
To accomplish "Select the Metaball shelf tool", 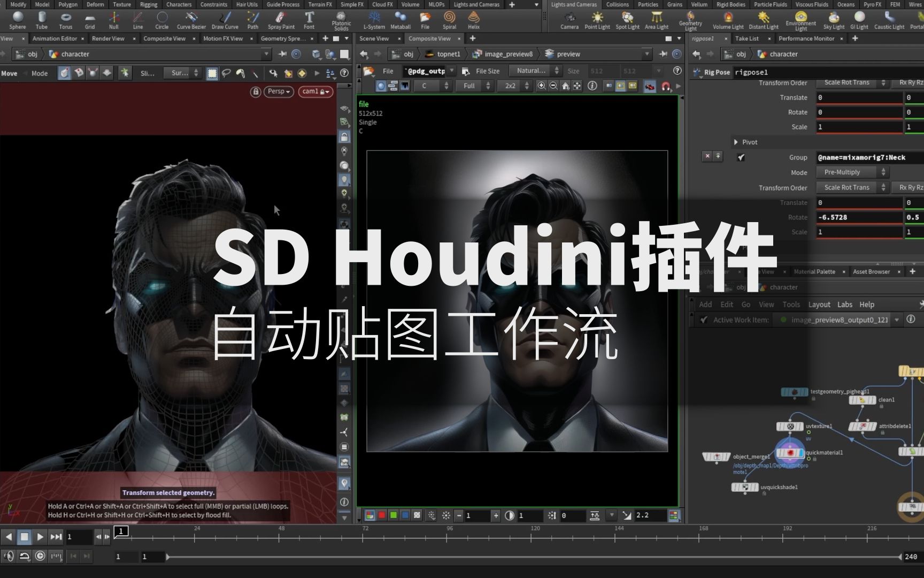I will point(400,20).
